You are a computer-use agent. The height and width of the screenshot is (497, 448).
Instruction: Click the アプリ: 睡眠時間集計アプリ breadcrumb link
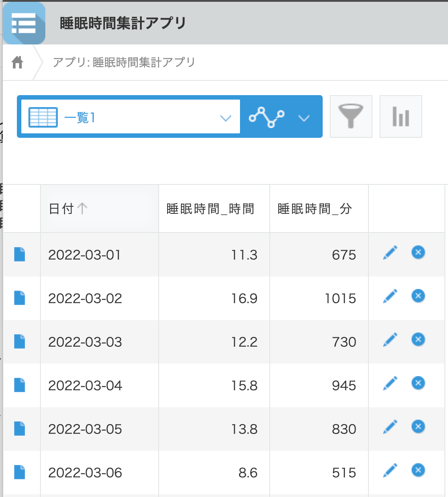(124, 62)
